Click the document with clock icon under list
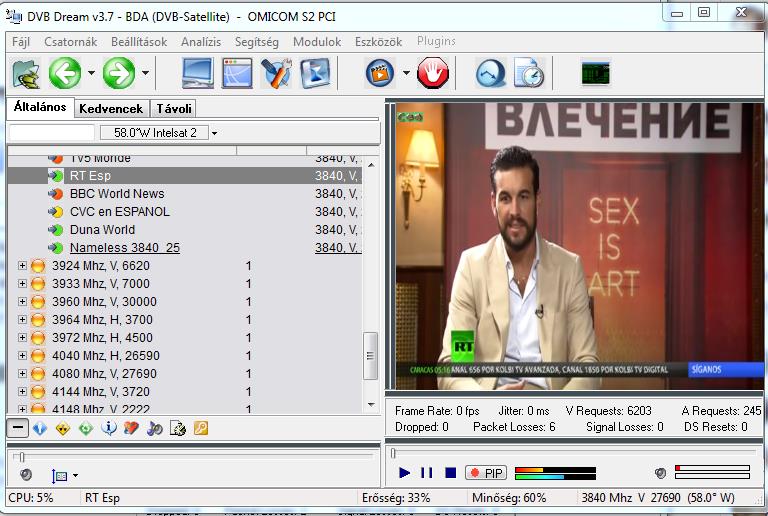 (x=177, y=428)
